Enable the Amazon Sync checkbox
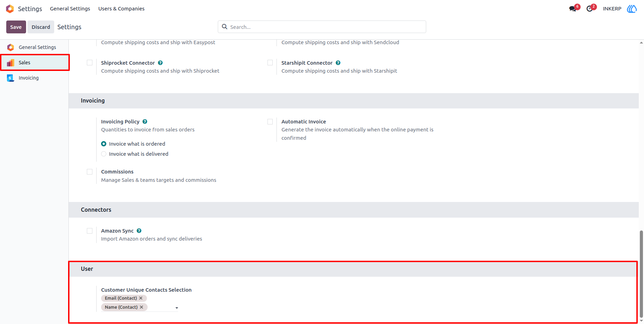This screenshot has width=644, height=324. click(90, 231)
